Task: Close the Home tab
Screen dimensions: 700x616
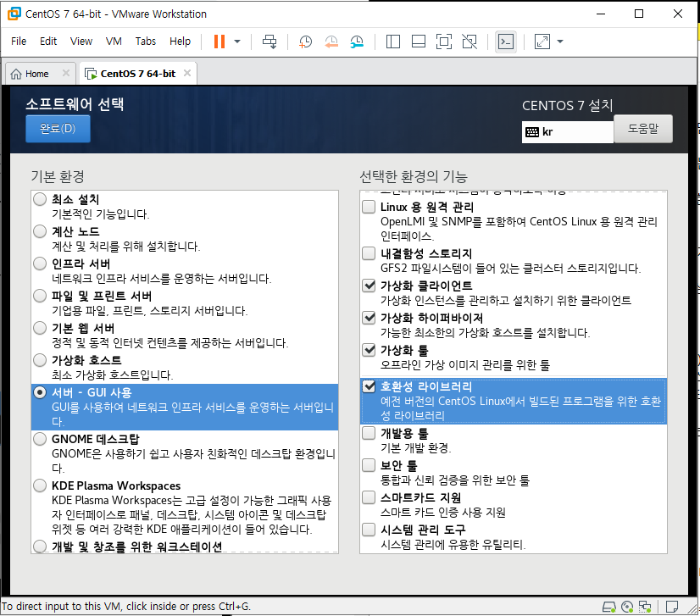Action: pyautogui.click(x=65, y=73)
